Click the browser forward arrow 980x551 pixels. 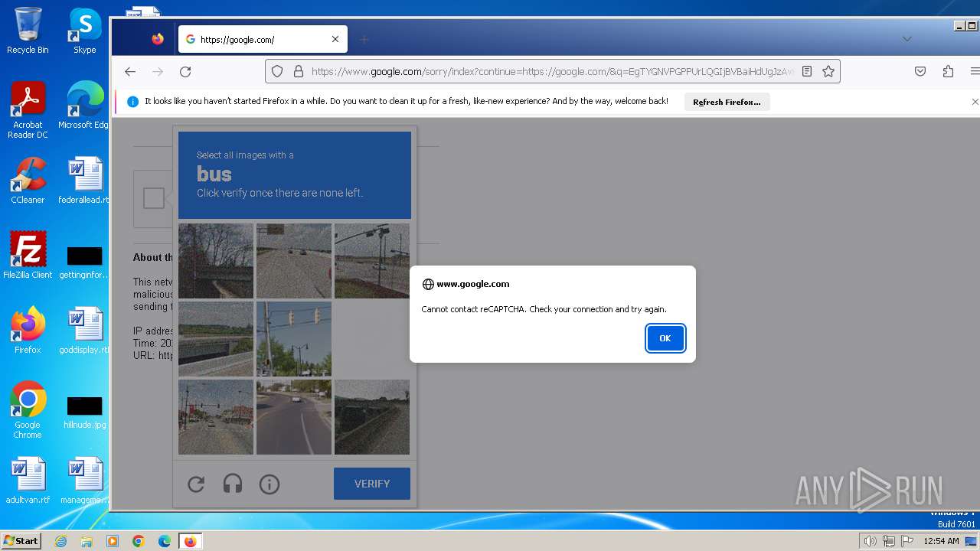click(158, 71)
